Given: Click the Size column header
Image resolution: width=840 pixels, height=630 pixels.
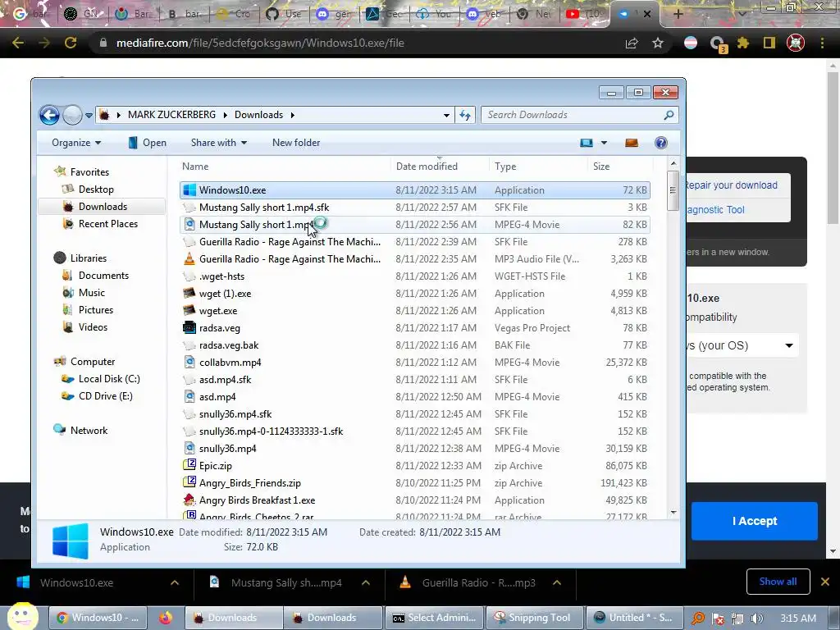Looking at the screenshot, I should coord(601,166).
